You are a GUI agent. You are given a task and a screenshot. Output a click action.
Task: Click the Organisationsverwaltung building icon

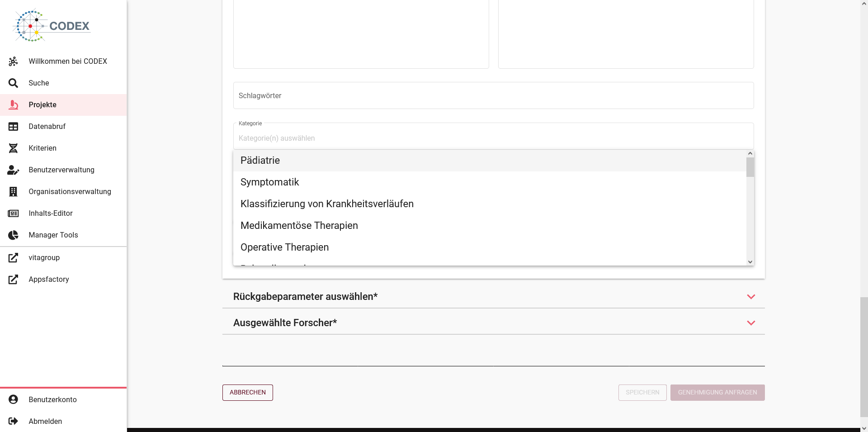pyautogui.click(x=13, y=191)
